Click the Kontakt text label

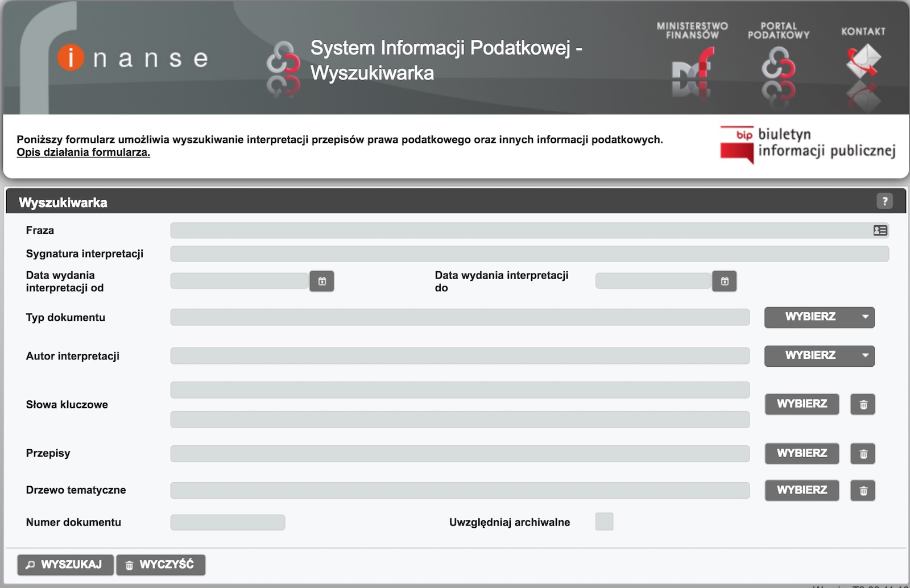(x=863, y=31)
